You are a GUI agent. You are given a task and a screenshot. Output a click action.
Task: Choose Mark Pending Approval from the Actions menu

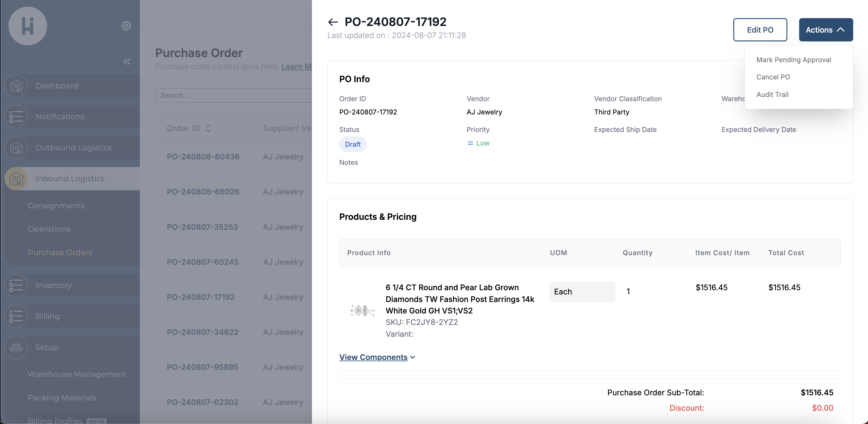point(793,60)
